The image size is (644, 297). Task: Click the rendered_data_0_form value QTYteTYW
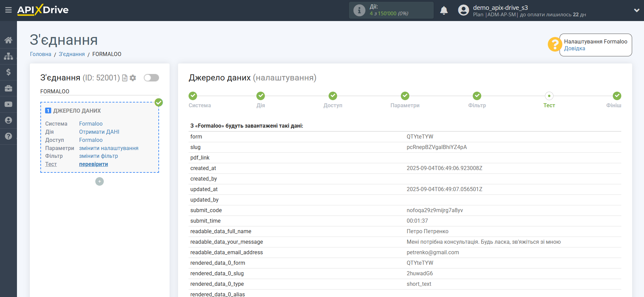click(420, 263)
